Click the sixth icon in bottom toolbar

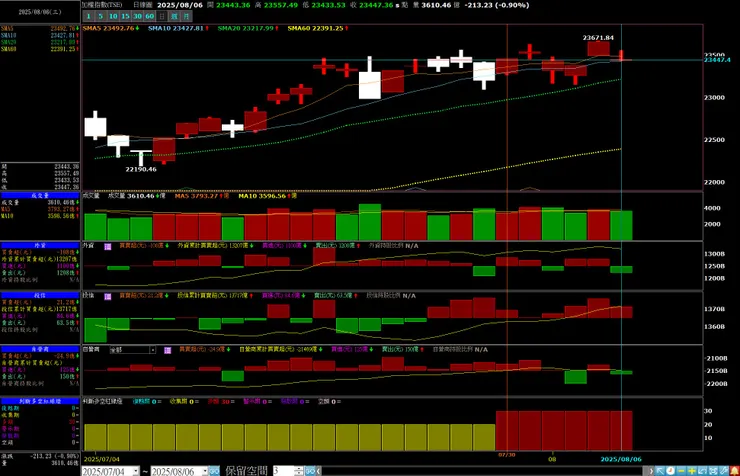[713, 471]
